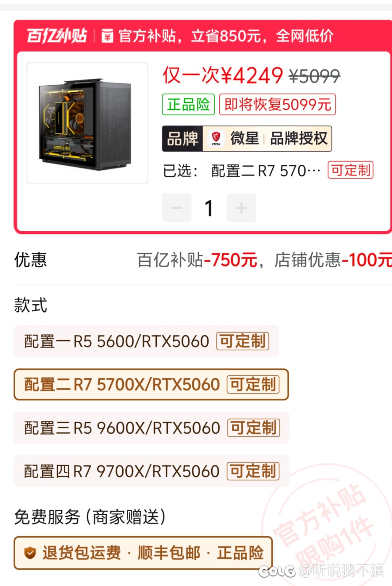Image resolution: width=392 pixels, height=586 pixels.
Task: Select 配置一 R5 5600/RTX5060 option
Action: (146, 341)
